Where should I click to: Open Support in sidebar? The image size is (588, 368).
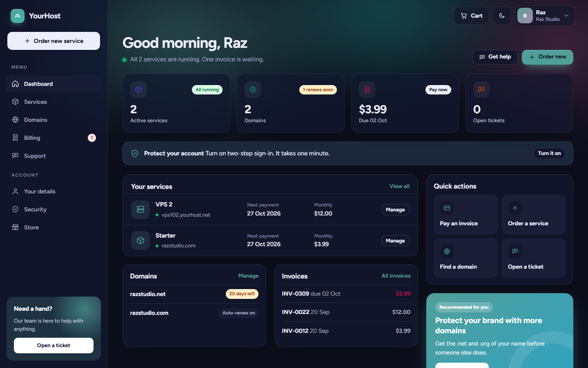[x=53, y=156]
